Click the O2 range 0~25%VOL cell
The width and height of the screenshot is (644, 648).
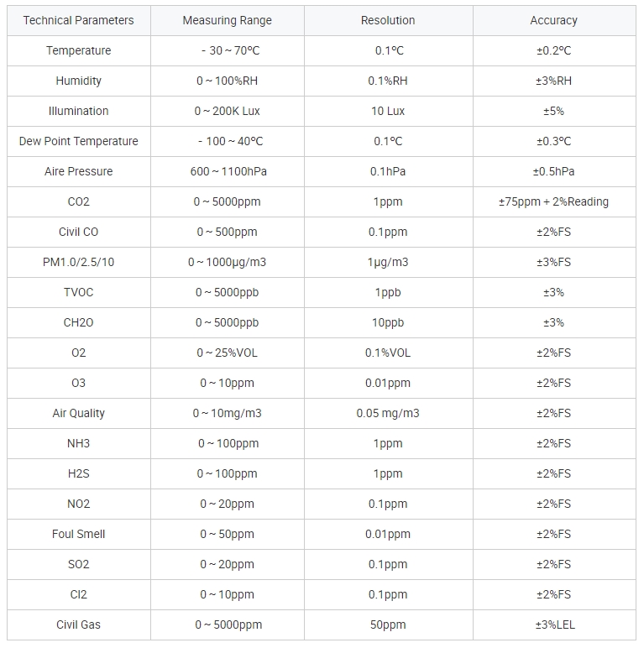point(227,353)
